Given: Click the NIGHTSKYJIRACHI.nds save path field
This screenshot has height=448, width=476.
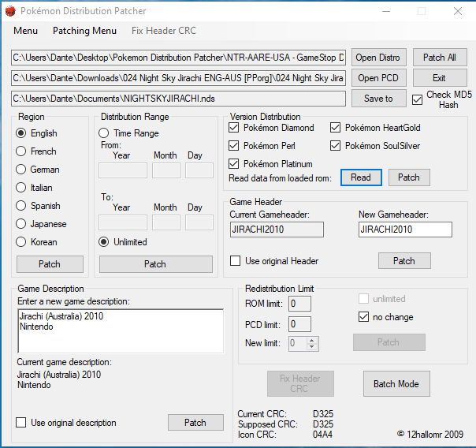Looking at the screenshot, I should click(x=178, y=99).
